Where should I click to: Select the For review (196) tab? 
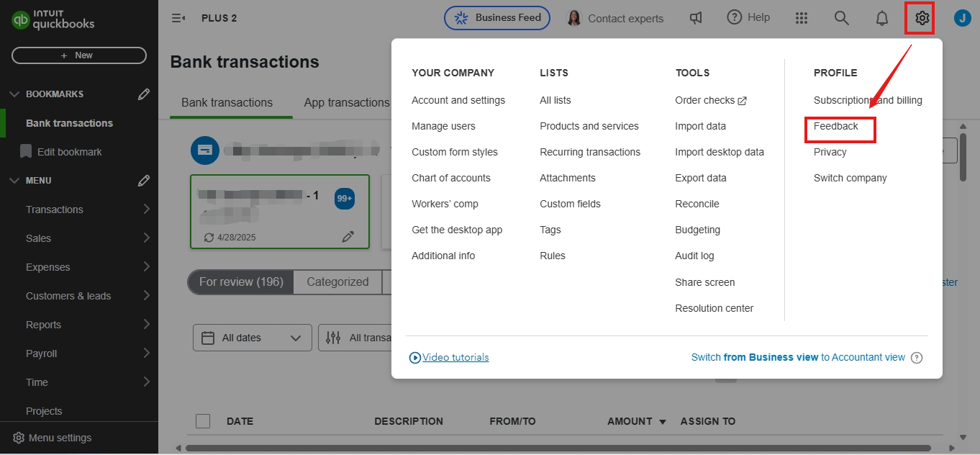tap(241, 282)
